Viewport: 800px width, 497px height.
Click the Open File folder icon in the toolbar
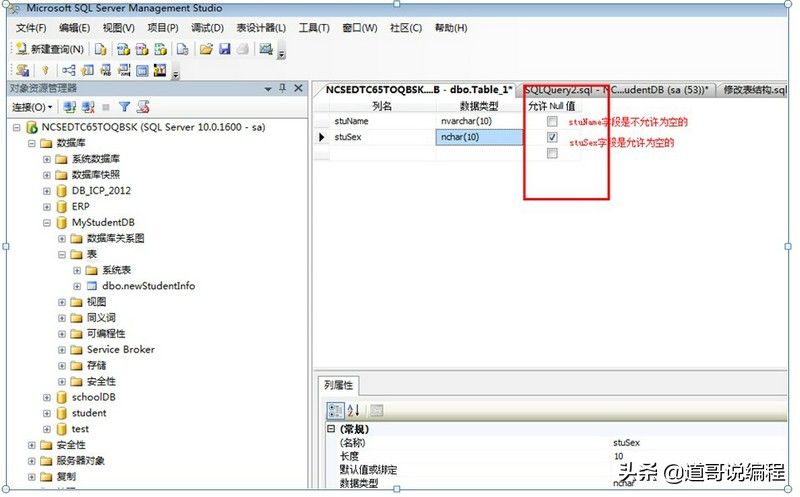tap(206, 49)
